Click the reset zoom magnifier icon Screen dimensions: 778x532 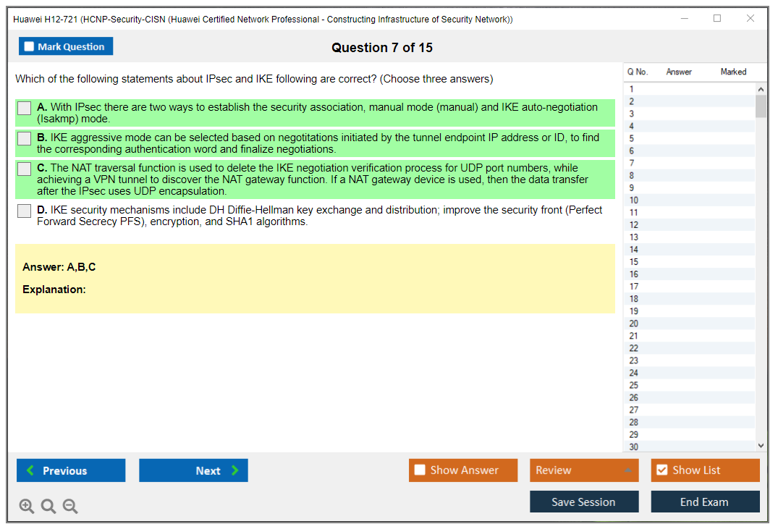click(x=48, y=507)
